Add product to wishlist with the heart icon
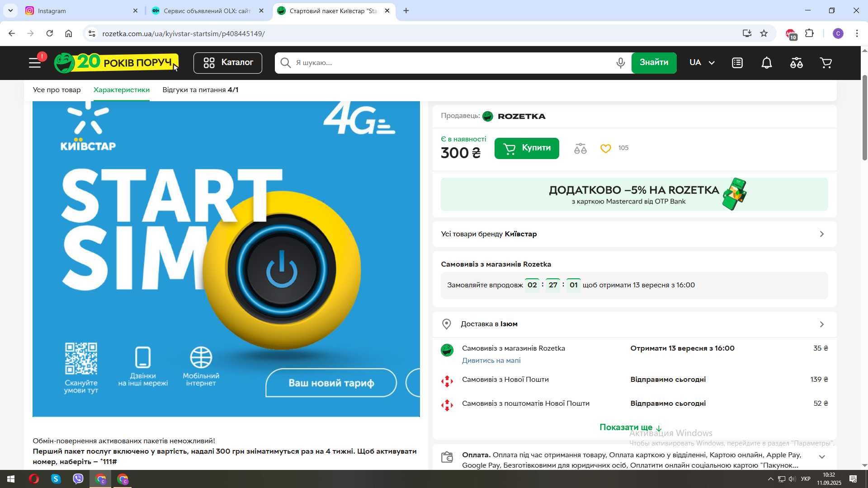Screen dimensions: 868x488 click(606, 148)
